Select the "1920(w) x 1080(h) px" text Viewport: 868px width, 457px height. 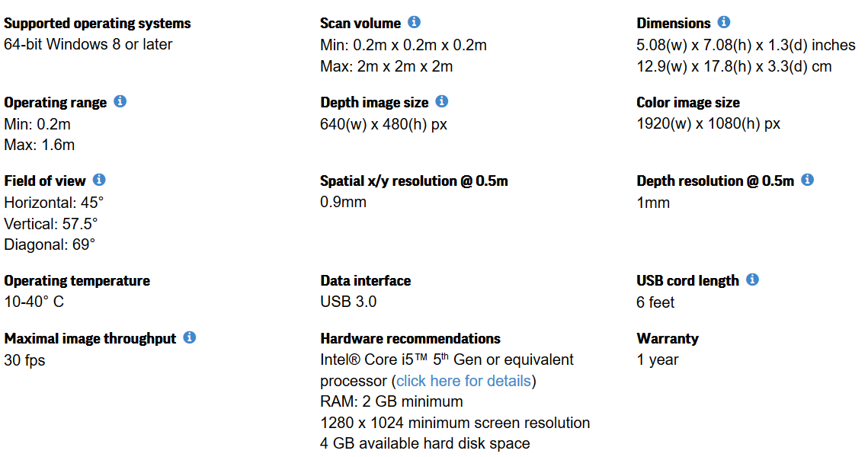pos(708,123)
